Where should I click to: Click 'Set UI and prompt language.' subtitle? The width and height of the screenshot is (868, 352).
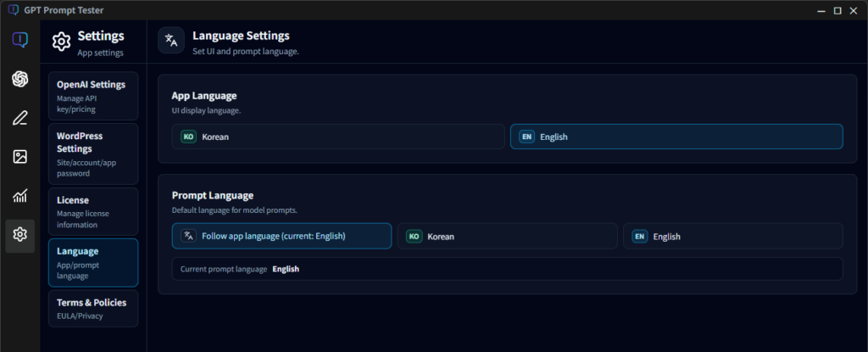coord(246,52)
